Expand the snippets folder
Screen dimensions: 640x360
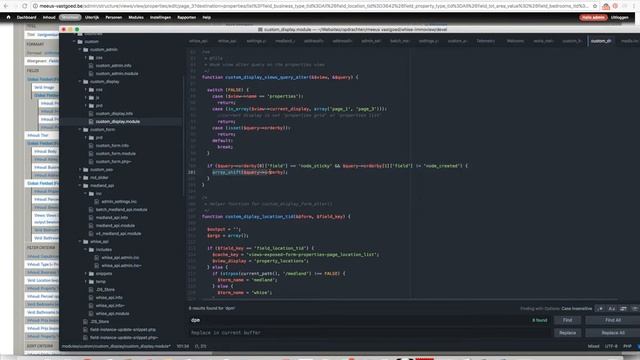point(86,273)
